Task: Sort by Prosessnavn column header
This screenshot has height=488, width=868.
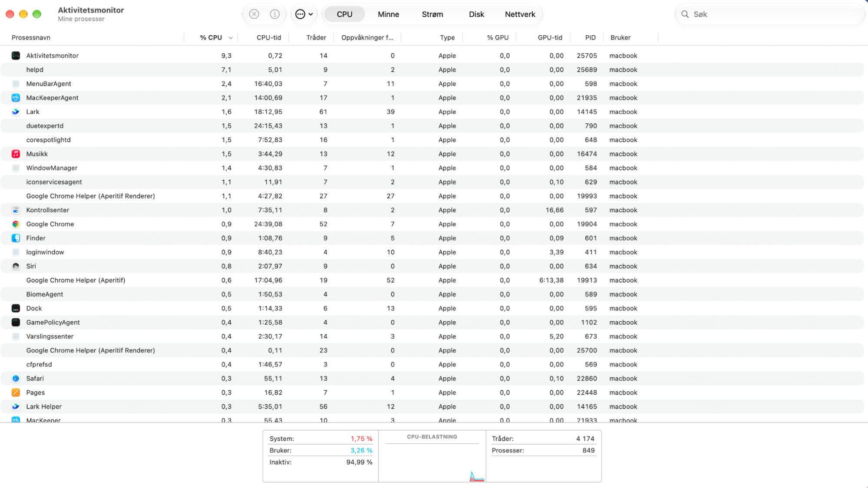Action: [x=31, y=38]
